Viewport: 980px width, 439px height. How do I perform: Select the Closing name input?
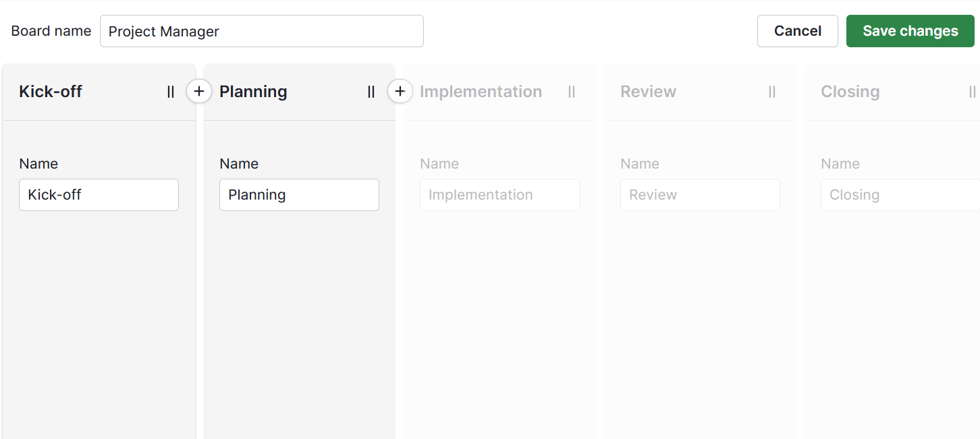(x=899, y=195)
